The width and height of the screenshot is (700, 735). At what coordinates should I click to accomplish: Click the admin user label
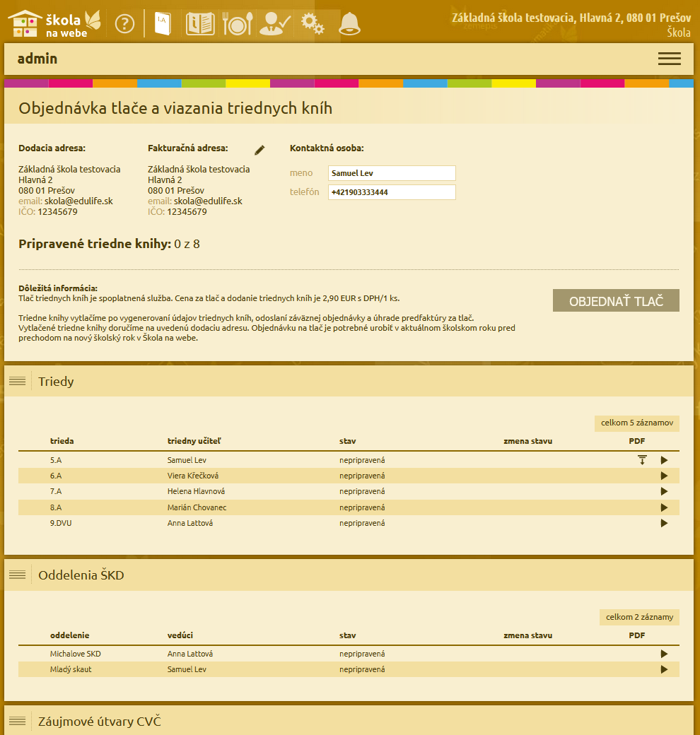(x=37, y=59)
